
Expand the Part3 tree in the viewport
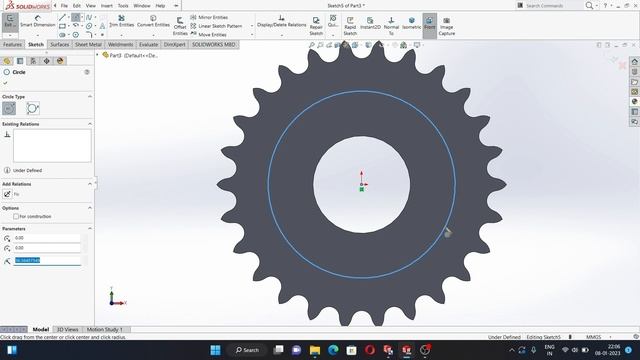coord(98,55)
